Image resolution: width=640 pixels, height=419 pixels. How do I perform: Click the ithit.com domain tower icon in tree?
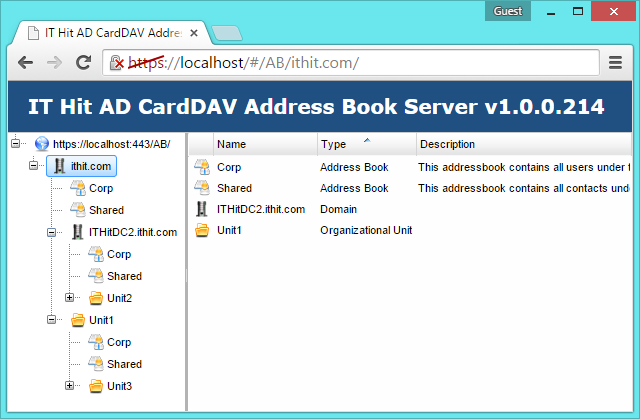pyautogui.click(x=60, y=166)
